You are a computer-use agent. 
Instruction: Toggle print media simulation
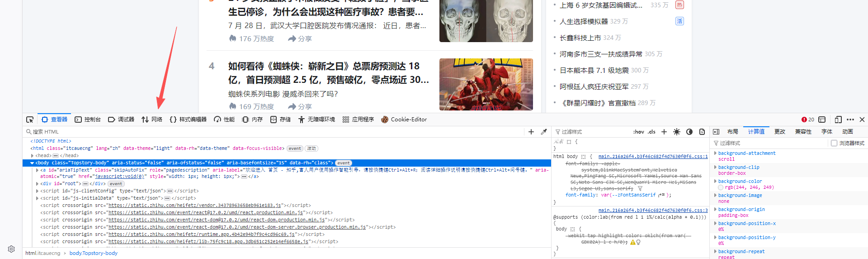click(702, 132)
